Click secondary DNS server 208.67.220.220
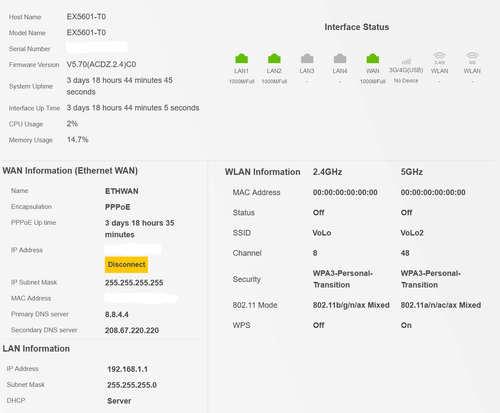Image resolution: width=500 pixels, height=413 pixels. pos(132,330)
